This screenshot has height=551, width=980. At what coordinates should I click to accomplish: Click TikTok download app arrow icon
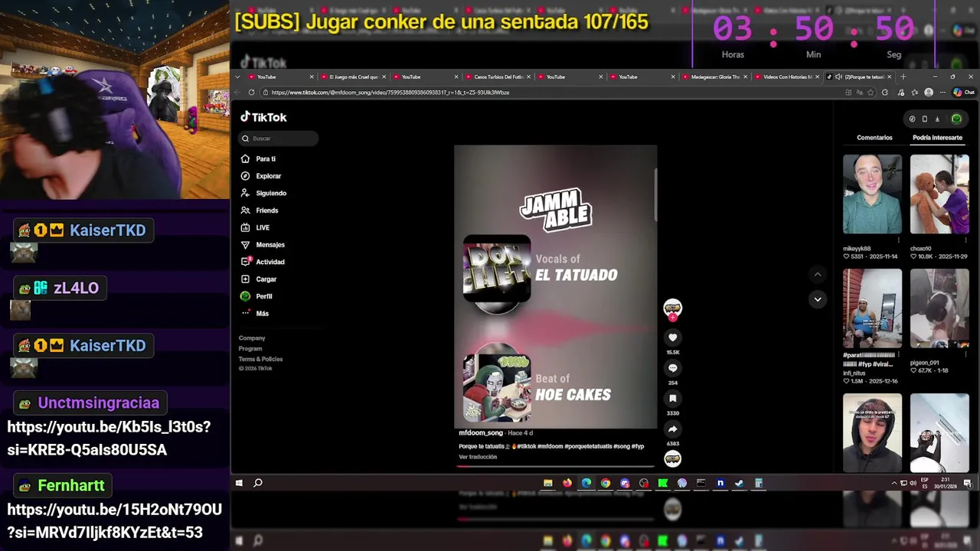(x=937, y=119)
